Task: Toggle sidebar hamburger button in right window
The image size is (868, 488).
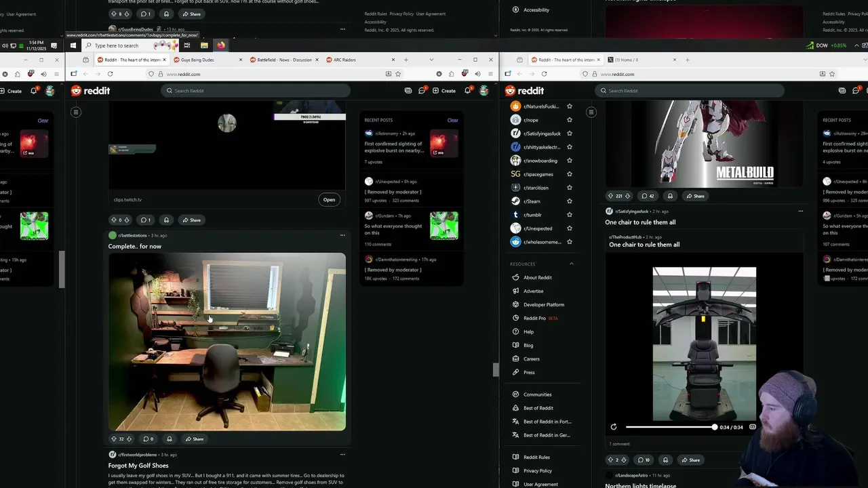Action: pos(591,112)
